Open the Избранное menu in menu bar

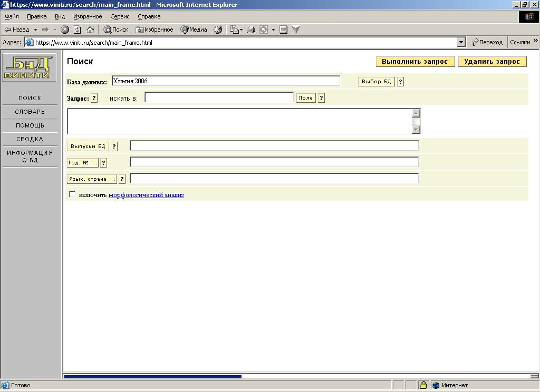(88, 16)
